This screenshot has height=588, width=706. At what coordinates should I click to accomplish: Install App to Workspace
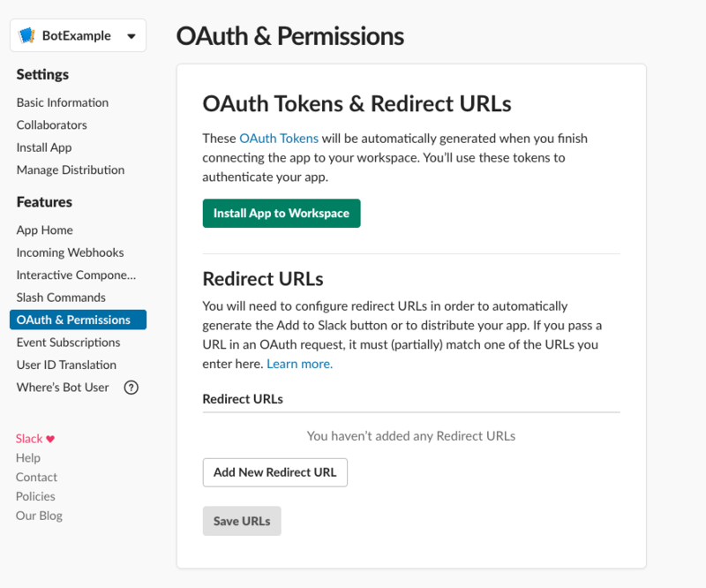coord(281,213)
